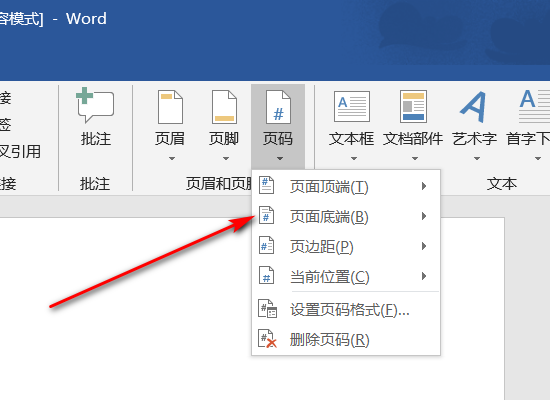Click the 页脚 button label
The image size is (550, 400).
pos(224,139)
